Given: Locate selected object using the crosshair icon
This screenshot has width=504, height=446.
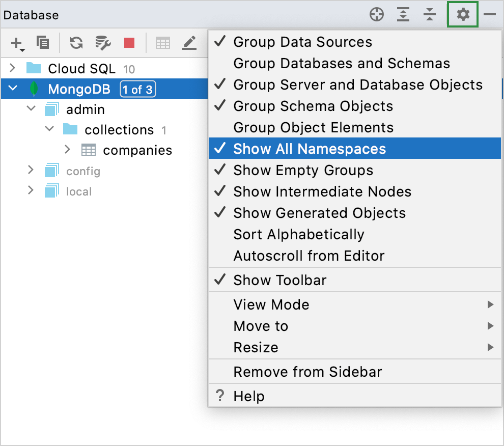Looking at the screenshot, I should tap(377, 15).
